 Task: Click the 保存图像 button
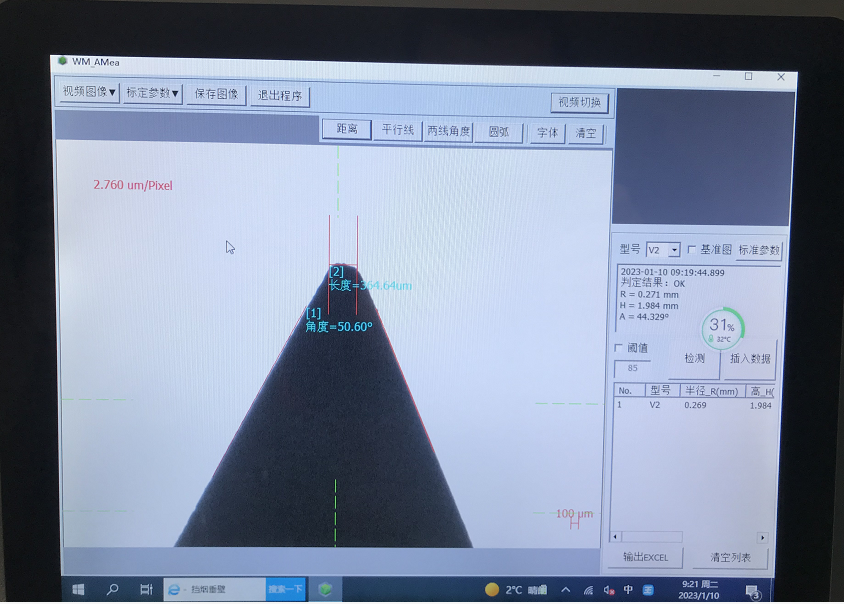coord(216,94)
